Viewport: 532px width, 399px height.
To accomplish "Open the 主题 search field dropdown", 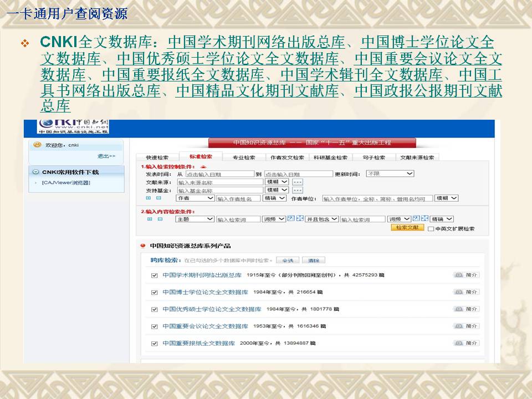I will coord(195,219).
